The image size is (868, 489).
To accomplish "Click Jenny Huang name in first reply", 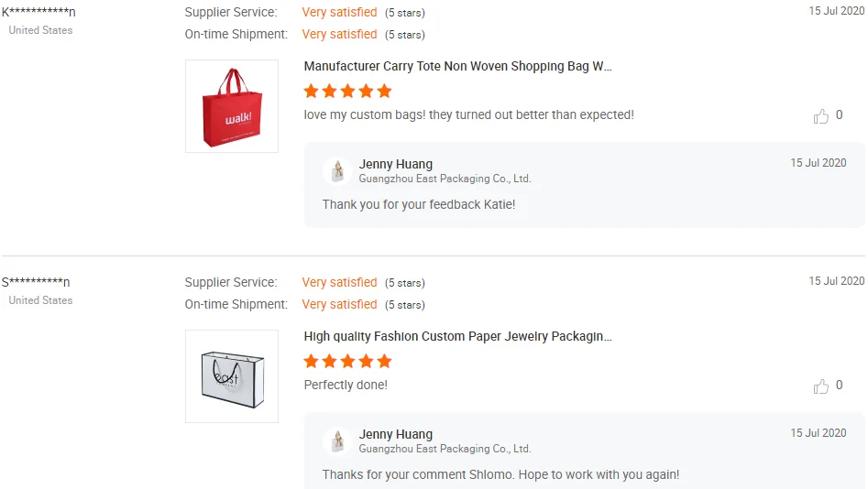I will click(x=396, y=165).
